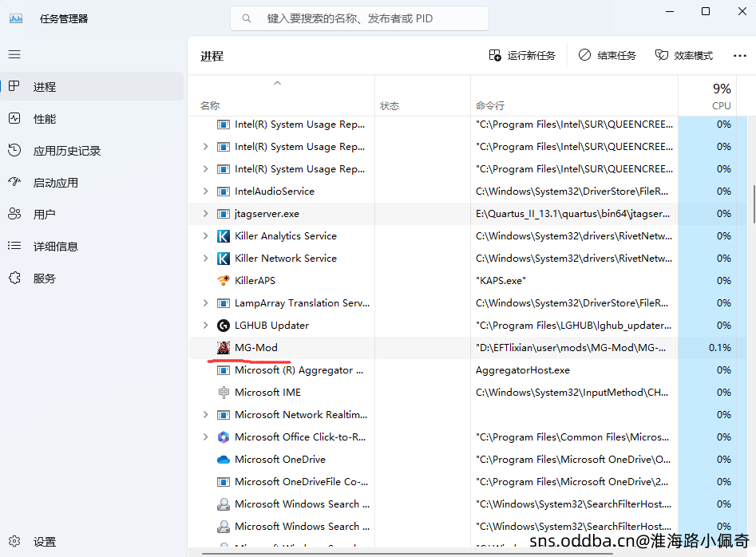This screenshot has height=557, width=756.
Task: Open the 启动应用 page
Action: point(55,183)
